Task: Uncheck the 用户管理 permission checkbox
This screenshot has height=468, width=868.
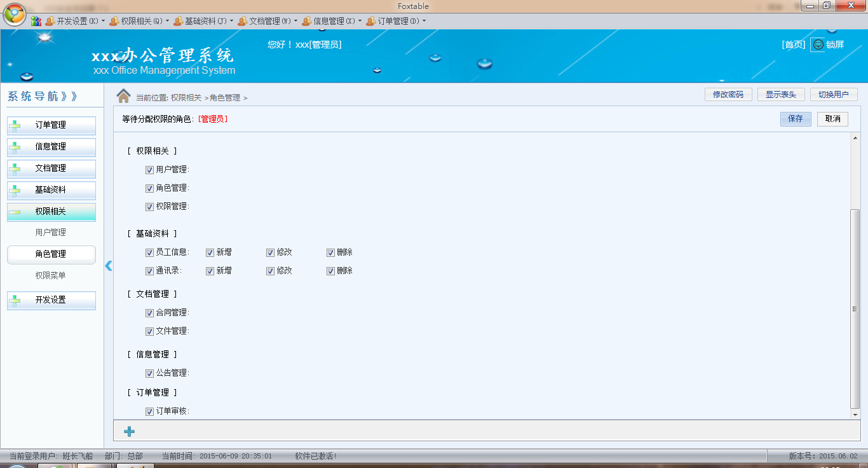Action: [150, 170]
